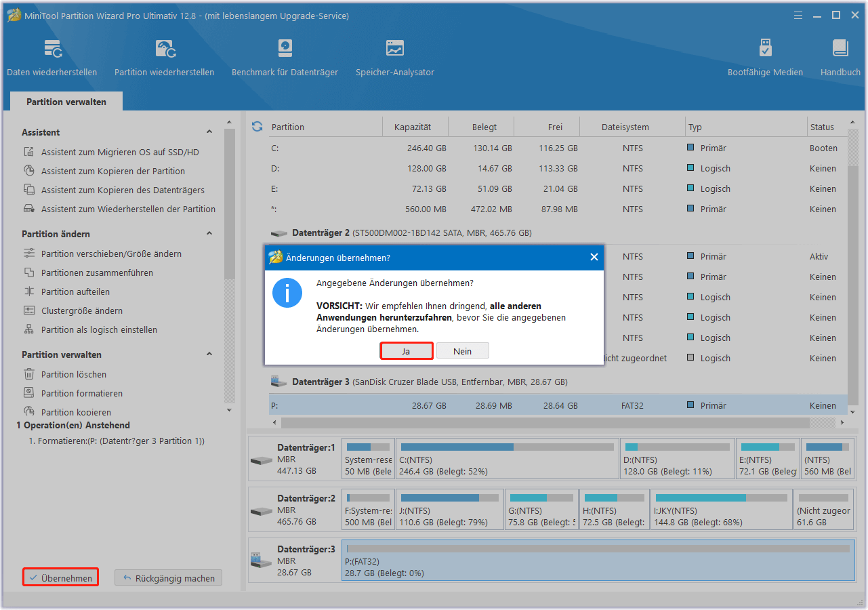The image size is (868, 610).
Task: Sort by Partition column header
Action: point(325,127)
